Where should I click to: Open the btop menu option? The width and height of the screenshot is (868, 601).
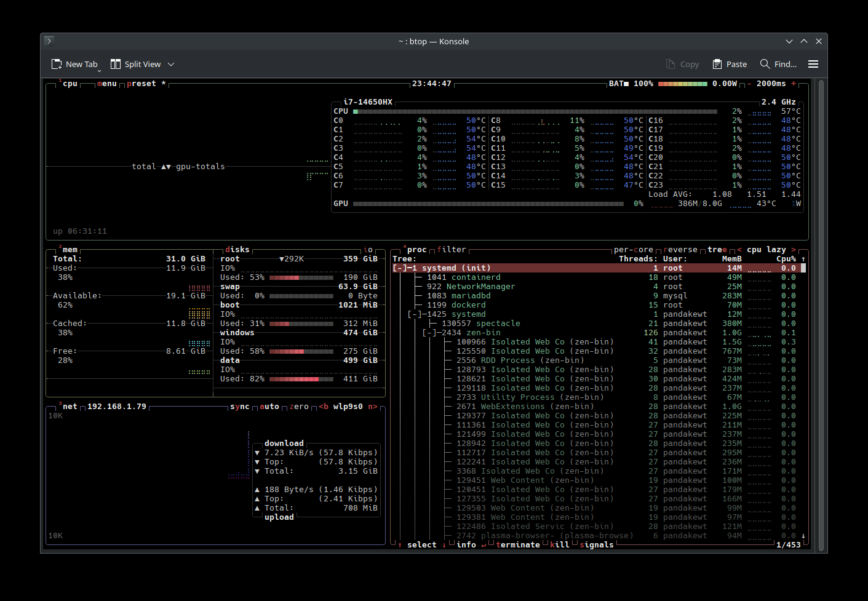107,84
